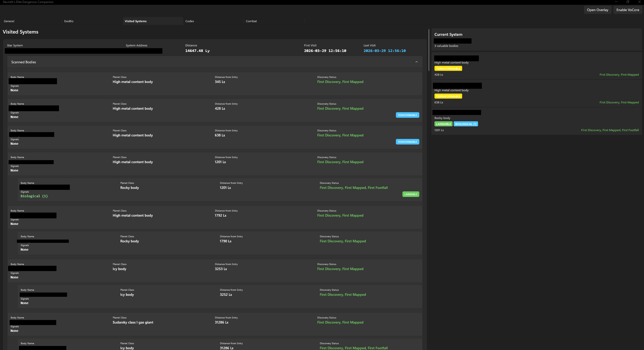
Task: Switch to the General tab
Action: 9,21
